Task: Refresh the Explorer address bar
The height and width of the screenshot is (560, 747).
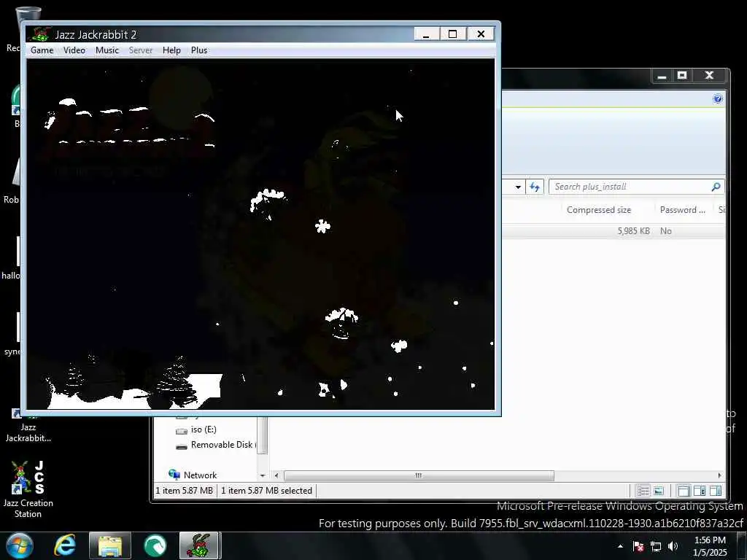Action: click(535, 187)
